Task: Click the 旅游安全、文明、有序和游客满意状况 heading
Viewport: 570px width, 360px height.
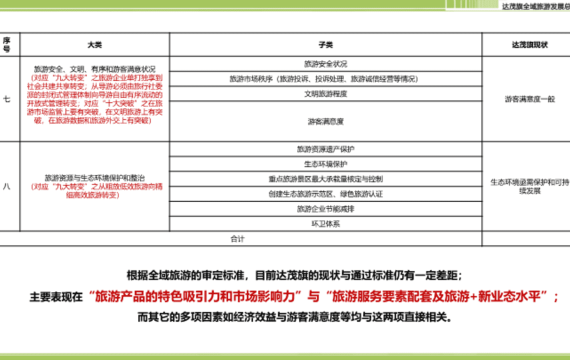Action: [95, 69]
